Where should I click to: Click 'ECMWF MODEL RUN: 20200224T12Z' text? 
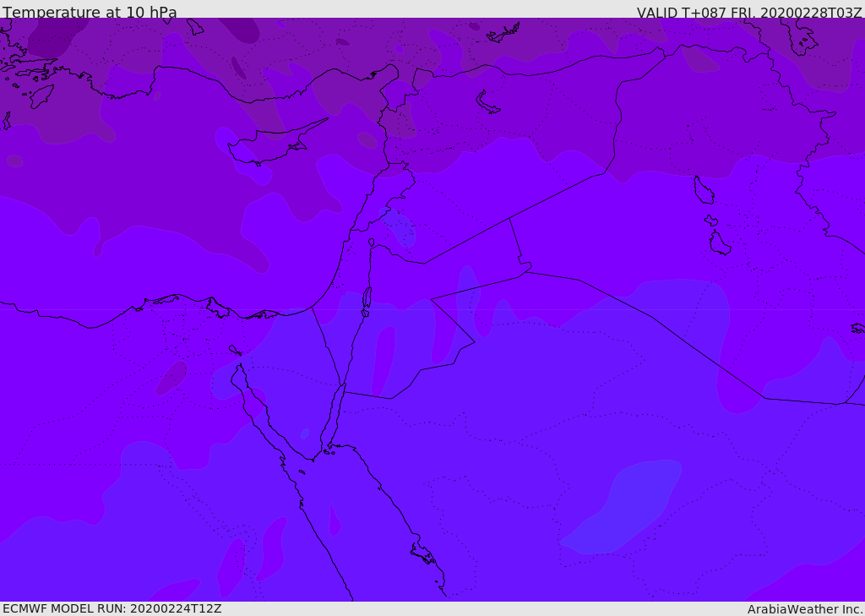[x=112, y=609]
